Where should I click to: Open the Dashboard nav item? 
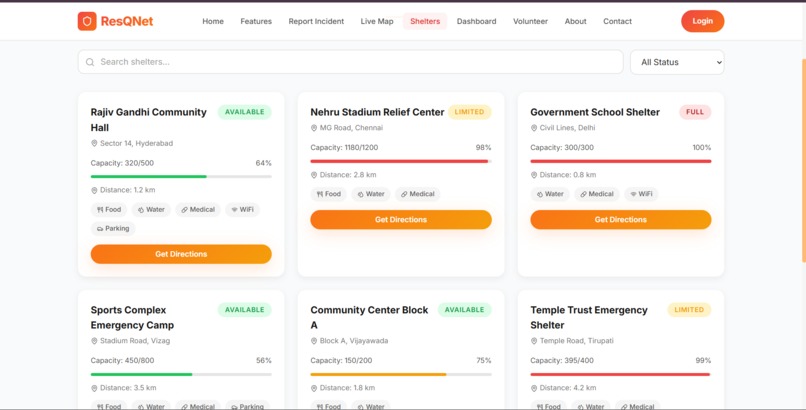click(x=477, y=22)
